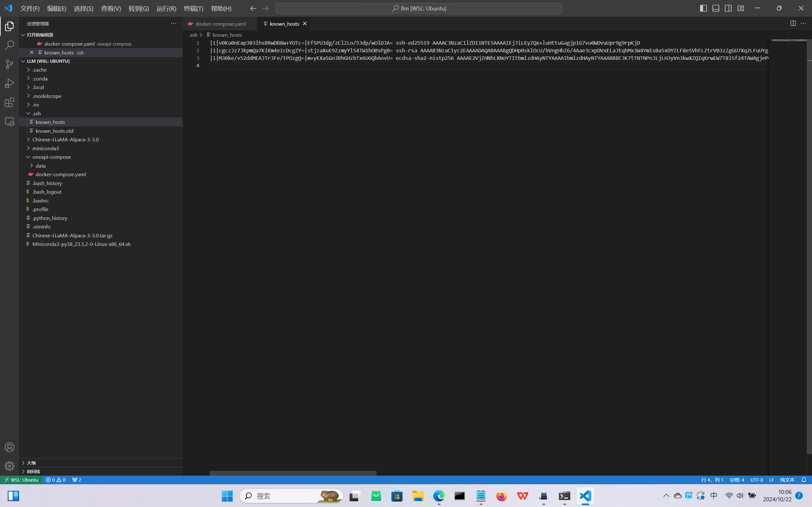The height and width of the screenshot is (507, 812).
Task: Collapse the oneapi-compose folder
Action: click(51, 157)
